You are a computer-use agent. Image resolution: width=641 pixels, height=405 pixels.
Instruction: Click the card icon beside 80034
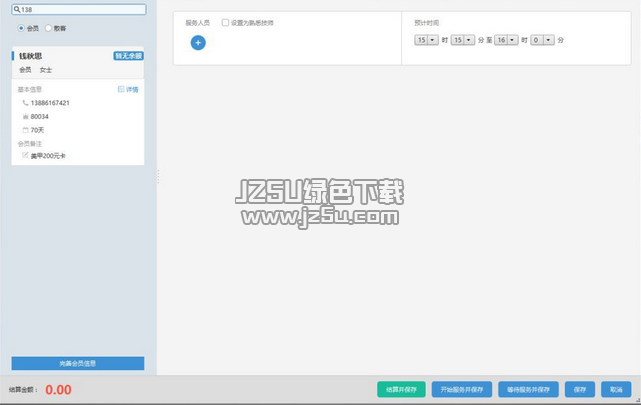[x=25, y=116]
